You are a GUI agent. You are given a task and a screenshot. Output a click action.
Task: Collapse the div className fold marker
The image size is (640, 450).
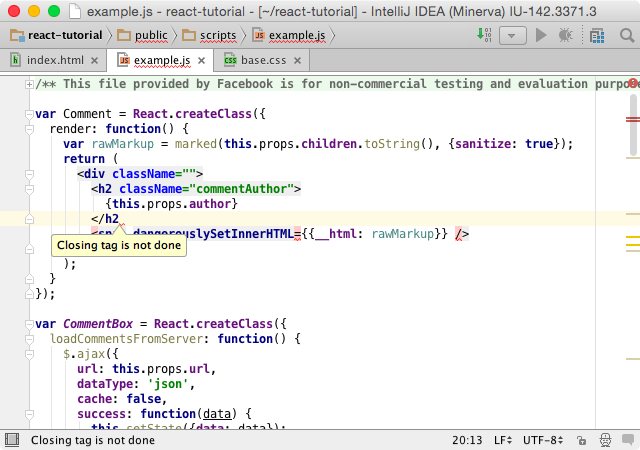(x=29, y=174)
